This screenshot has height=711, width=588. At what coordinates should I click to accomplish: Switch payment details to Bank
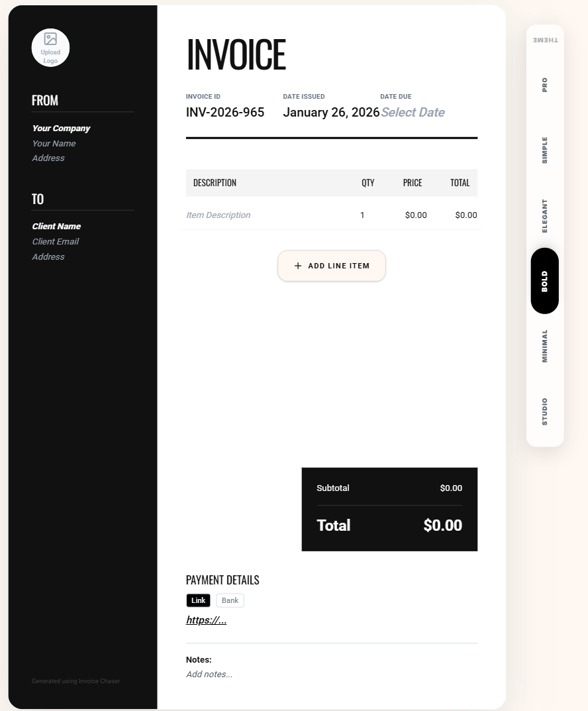pyautogui.click(x=230, y=600)
